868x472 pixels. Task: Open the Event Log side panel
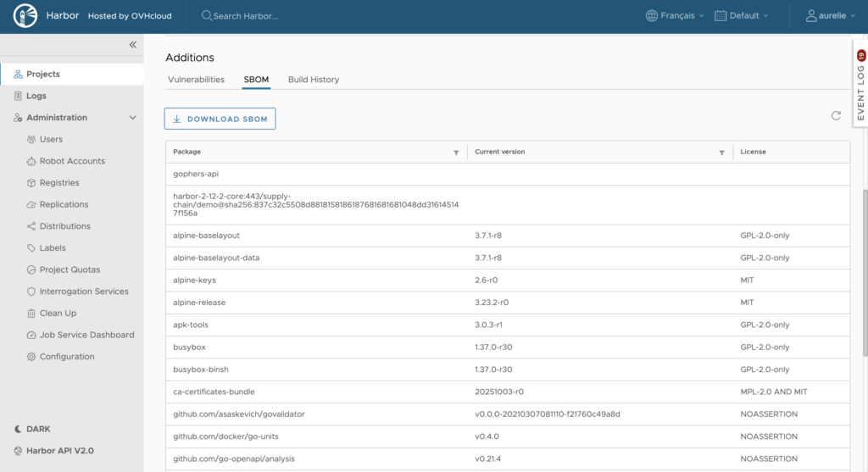(x=860, y=85)
